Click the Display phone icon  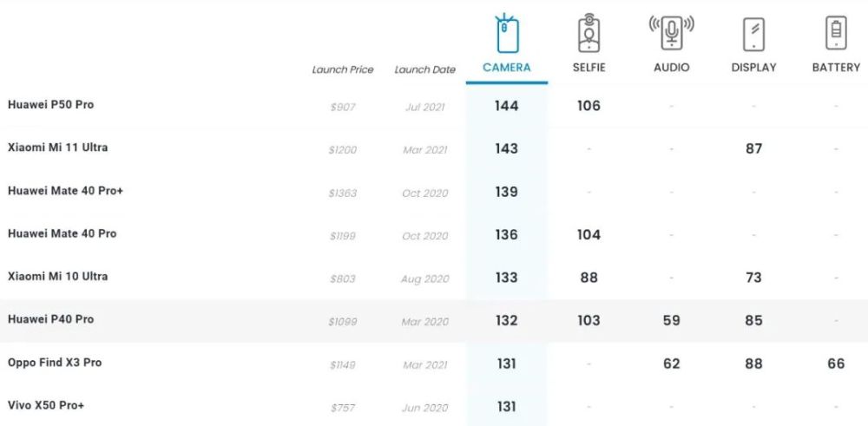click(x=753, y=35)
